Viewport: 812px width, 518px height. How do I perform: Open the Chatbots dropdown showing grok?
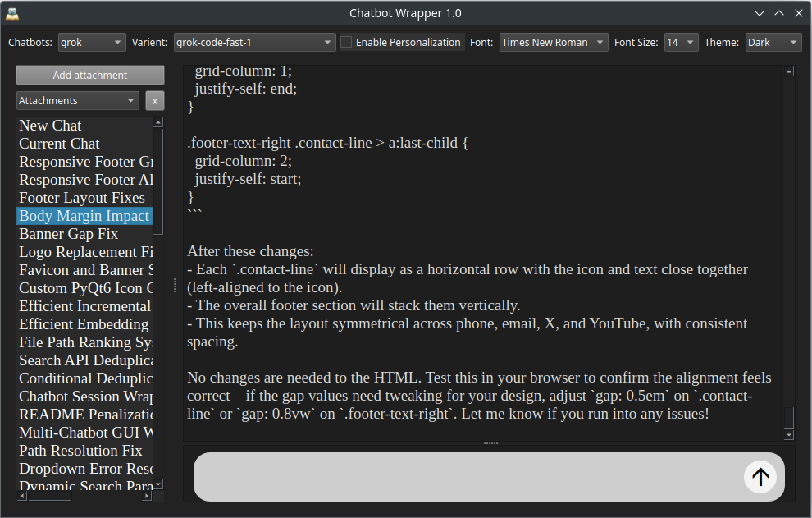pyautogui.click(x=91, y=42)
